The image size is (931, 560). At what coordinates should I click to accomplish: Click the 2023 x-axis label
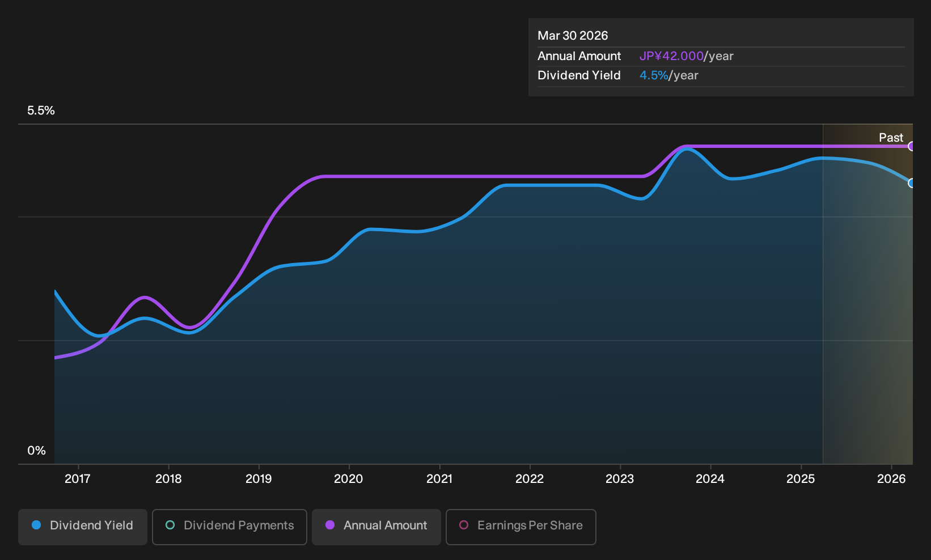620,479
